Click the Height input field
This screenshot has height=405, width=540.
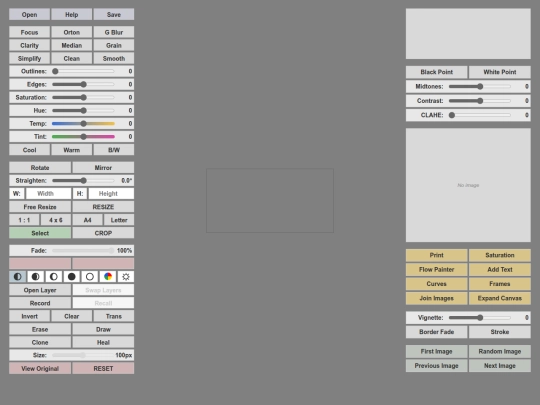pyautogui.click(x=111, y=194)
